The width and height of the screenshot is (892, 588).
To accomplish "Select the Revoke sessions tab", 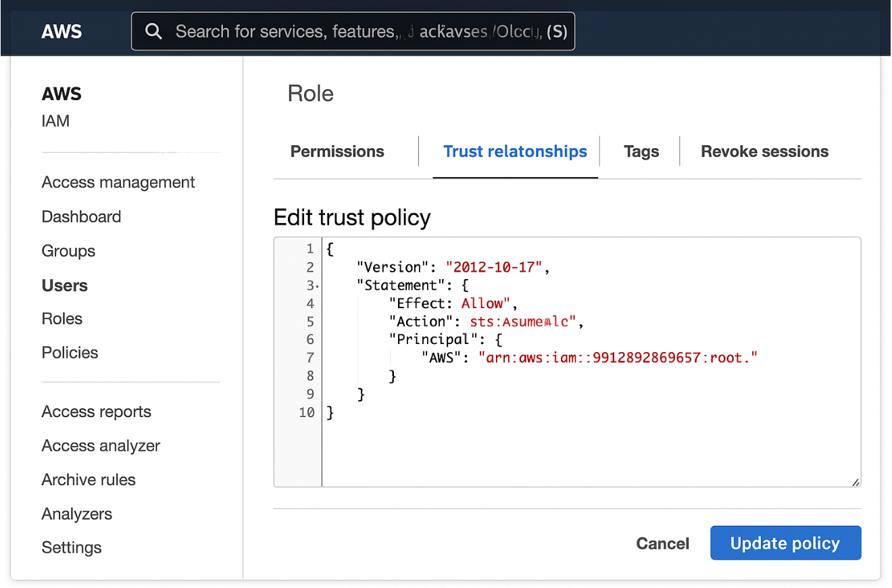I will (x=764, y=151).
